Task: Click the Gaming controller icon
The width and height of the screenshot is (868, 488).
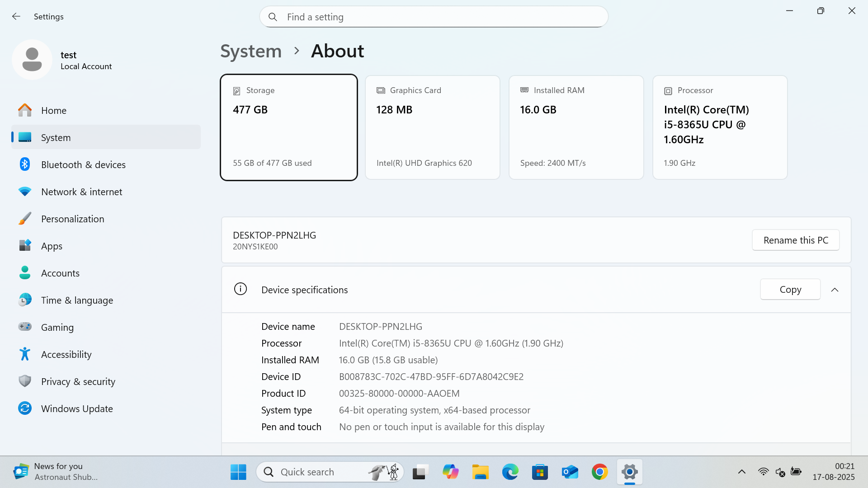Action: pyautogui.click(x=25, y=327)
